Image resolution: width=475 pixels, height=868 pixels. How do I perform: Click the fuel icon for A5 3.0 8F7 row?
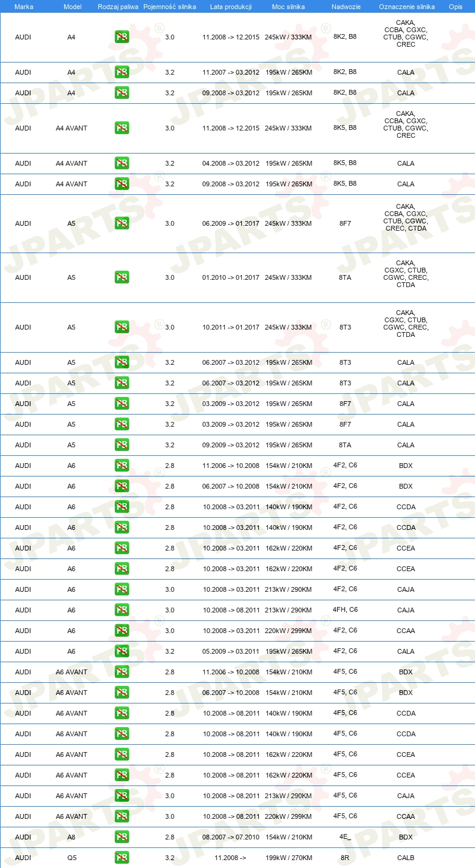pyautogui.click(x=121, y=223)
